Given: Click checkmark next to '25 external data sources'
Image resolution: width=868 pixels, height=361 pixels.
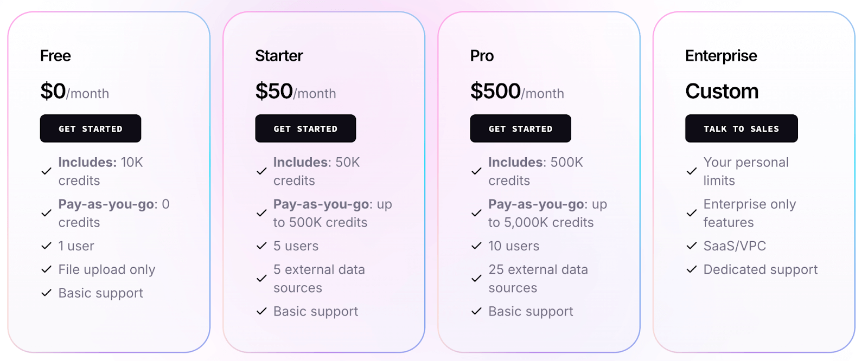Looking at the screenshot, I should pyautogui.click(x=476, y=279).
